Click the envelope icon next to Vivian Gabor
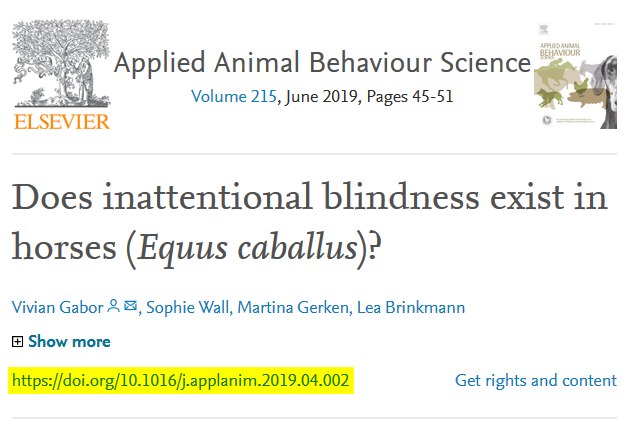Screen dimensions: 635x427 click(130, 306)
